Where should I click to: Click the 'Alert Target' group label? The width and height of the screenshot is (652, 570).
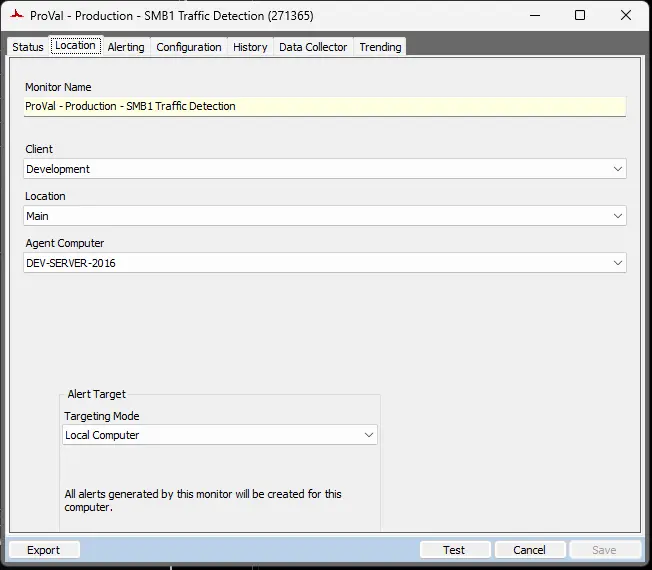pyautogui.click(x=96, y=394)
